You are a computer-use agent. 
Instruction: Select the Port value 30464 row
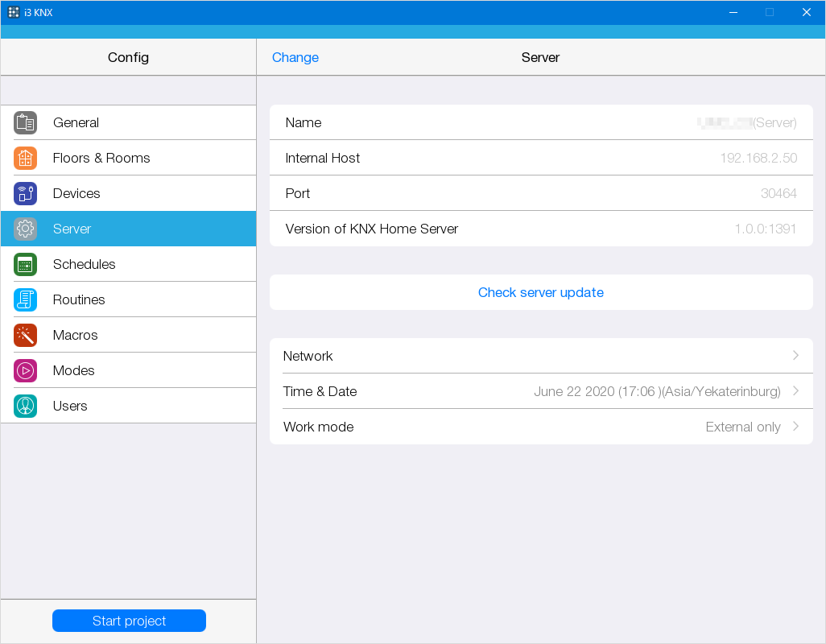[541, 194]
